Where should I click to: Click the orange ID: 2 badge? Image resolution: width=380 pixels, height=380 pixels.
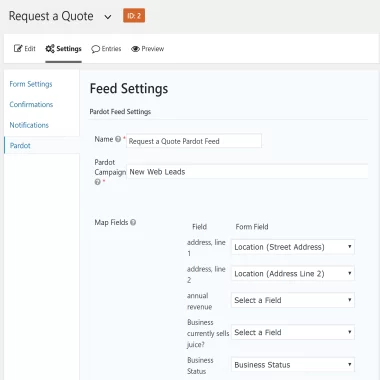pyautogui.click(x=134, y=16)
